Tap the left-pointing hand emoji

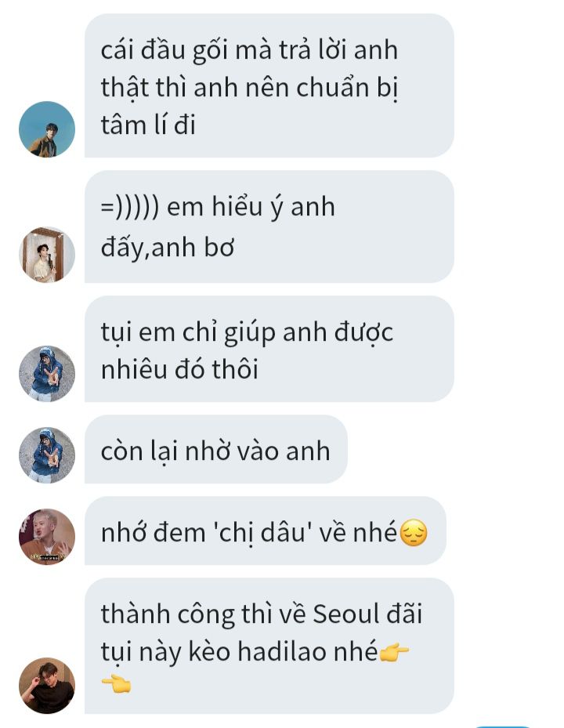point(116,684)
